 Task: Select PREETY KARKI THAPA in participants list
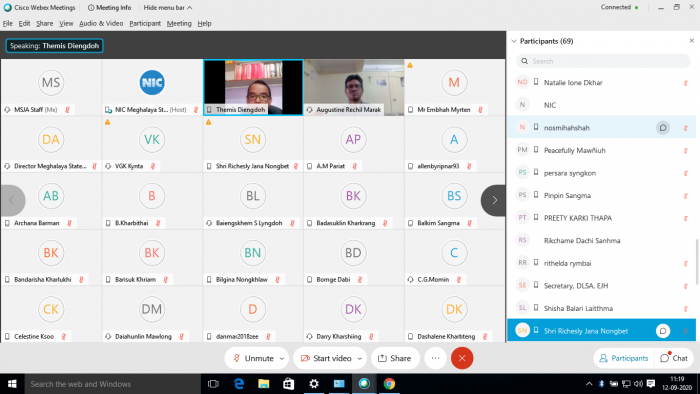(601, 218)
